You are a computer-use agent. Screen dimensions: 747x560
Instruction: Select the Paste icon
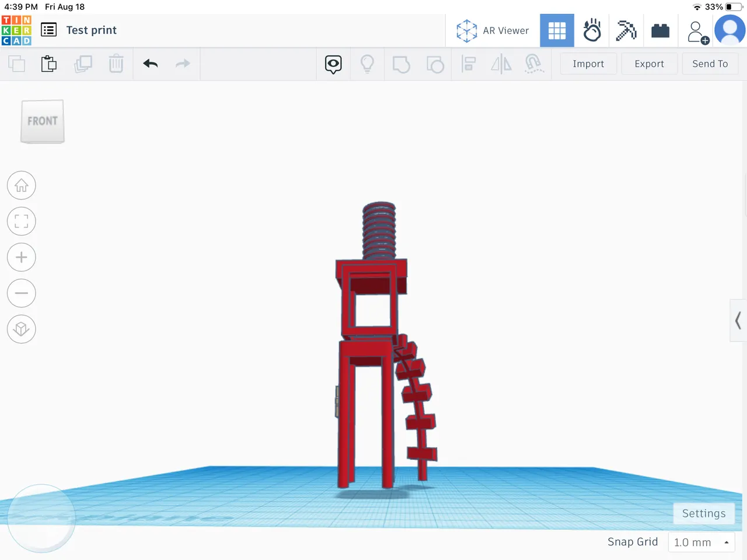49,64
